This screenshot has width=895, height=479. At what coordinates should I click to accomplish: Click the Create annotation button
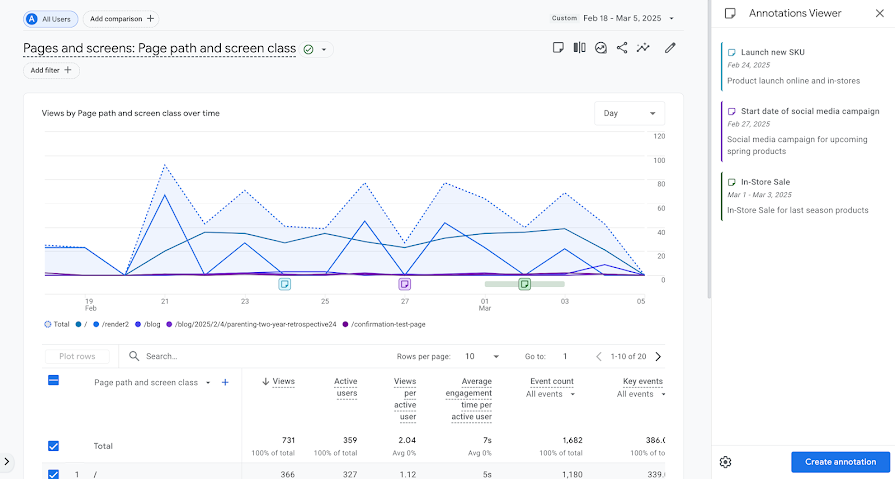pyautogui.click(x=840, y=462)
